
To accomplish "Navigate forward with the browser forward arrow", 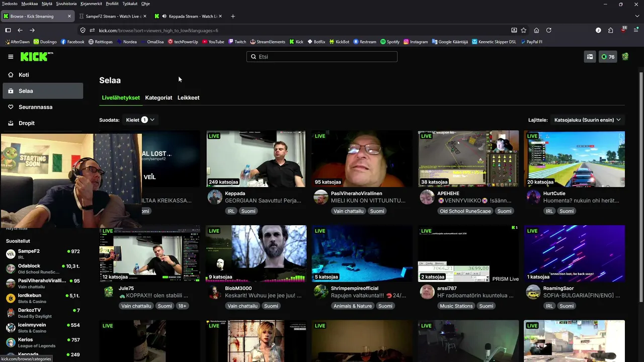I will (32, 30).
